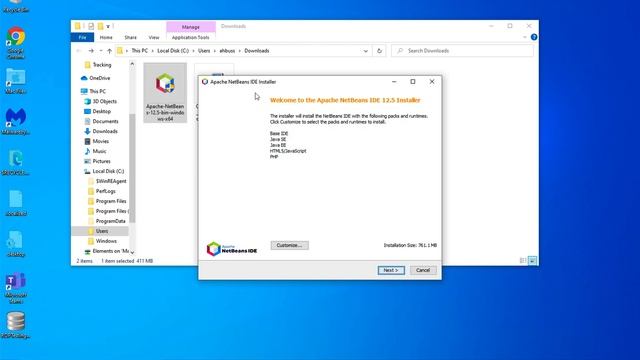Click New Folder icon in title bar

pyautogui.click(x=100, y=27)
